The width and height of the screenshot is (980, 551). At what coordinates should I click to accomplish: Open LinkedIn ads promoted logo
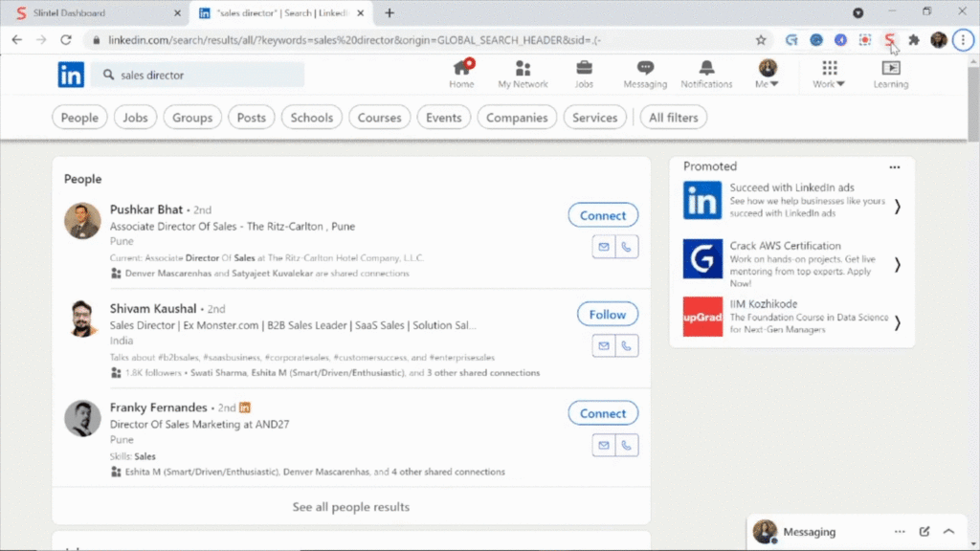pos(702,201)
